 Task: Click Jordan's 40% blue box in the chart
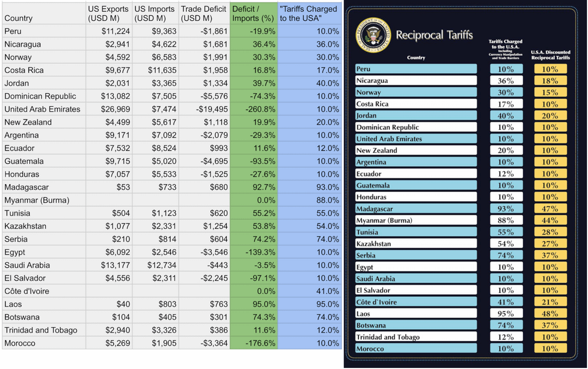tap(506, 116)
